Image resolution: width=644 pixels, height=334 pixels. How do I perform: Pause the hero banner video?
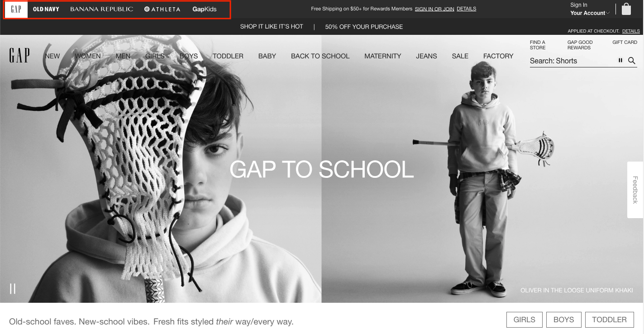tap(12, 288)
